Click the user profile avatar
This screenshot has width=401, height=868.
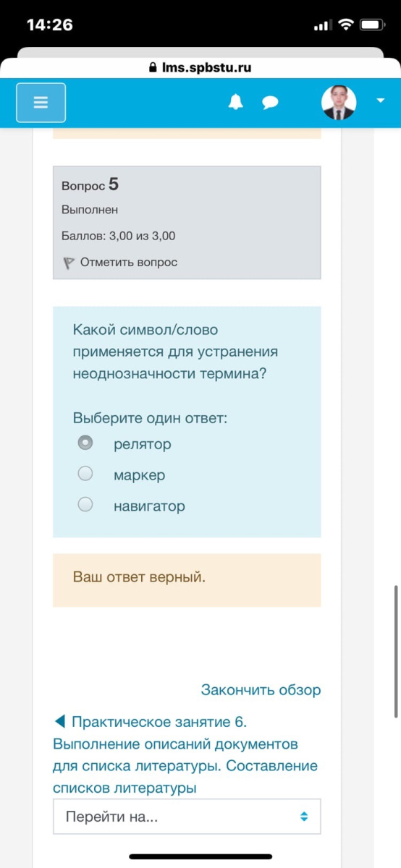click(x=339, y=103)
